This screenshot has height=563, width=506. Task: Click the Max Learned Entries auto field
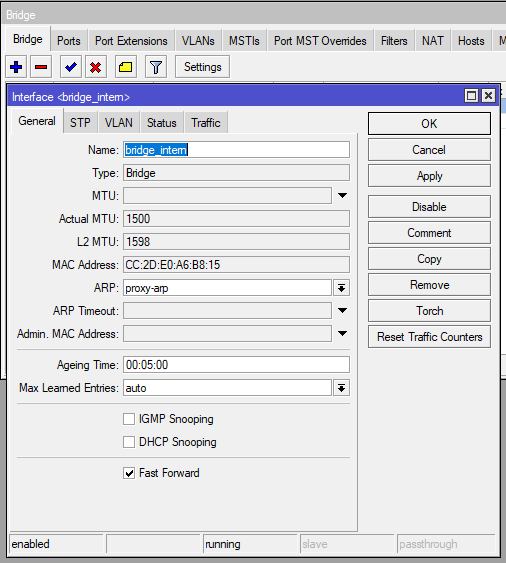point(227,388)
